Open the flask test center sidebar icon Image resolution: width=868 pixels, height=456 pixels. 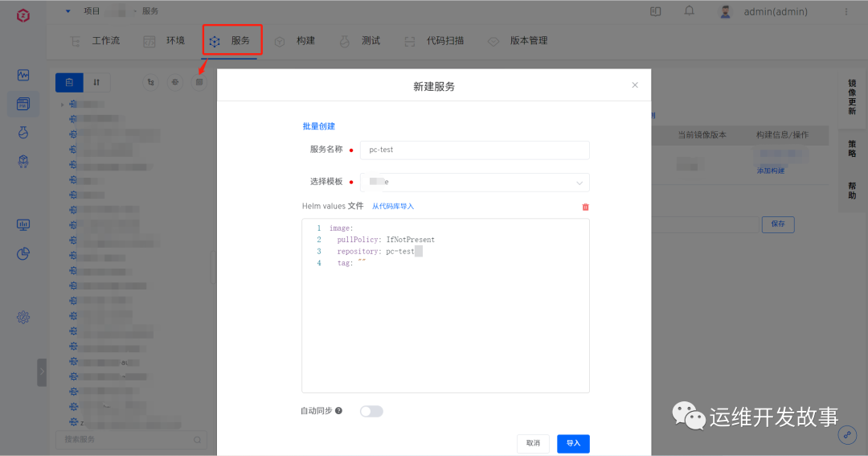23,133
